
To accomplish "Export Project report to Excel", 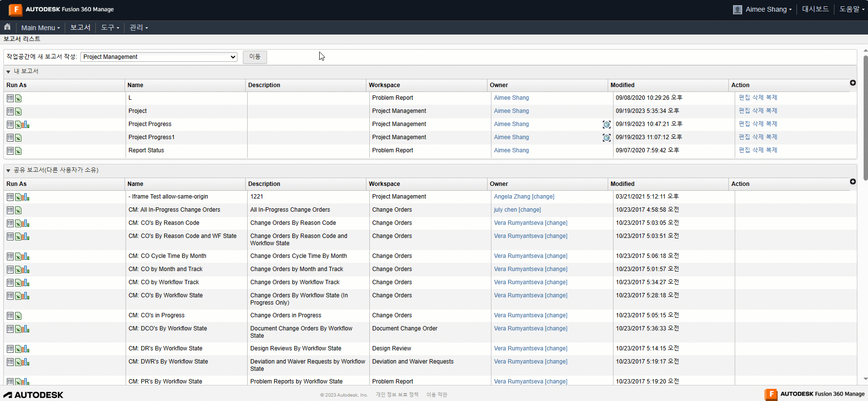I will (18, 111).
